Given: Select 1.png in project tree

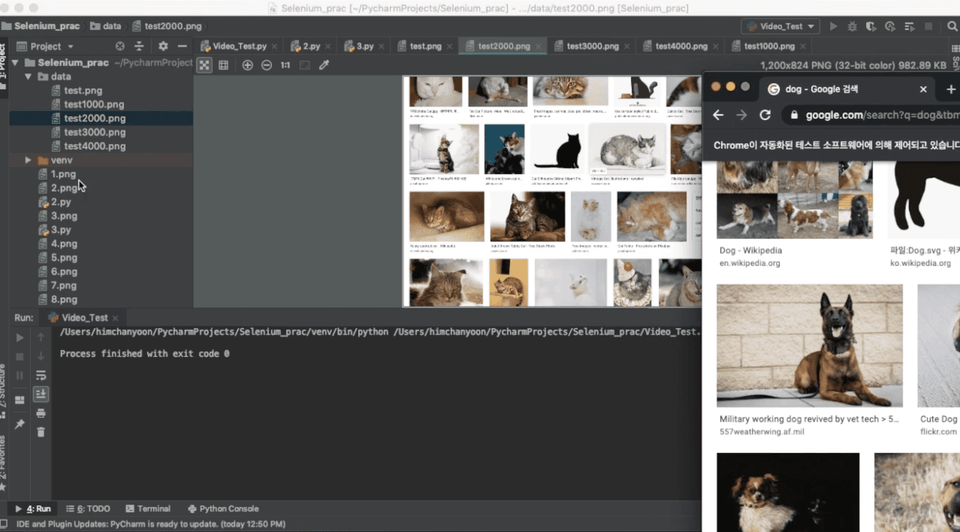Looking at the screenshot, I should (x=63, y=174).
